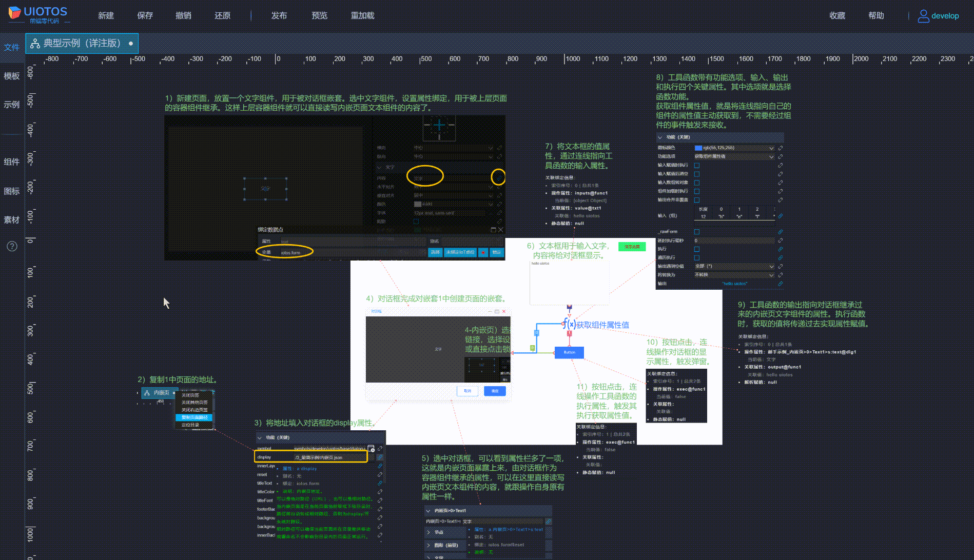This screenshot has width=974, height=560.
Task: Open the 功能选项 dropdown
Action: click(x=734, y=156)
